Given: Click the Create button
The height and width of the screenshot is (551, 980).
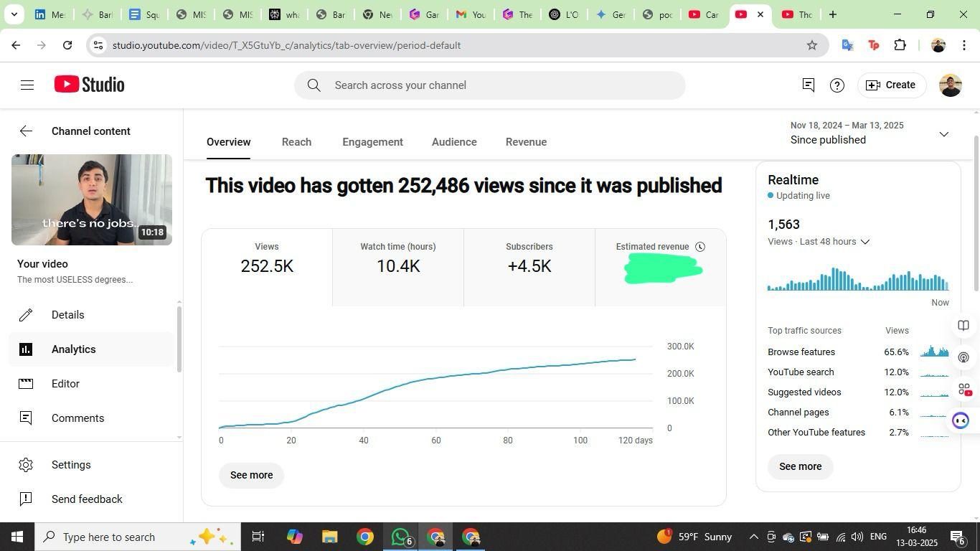Looking at the screenshot, I should 891,85.
